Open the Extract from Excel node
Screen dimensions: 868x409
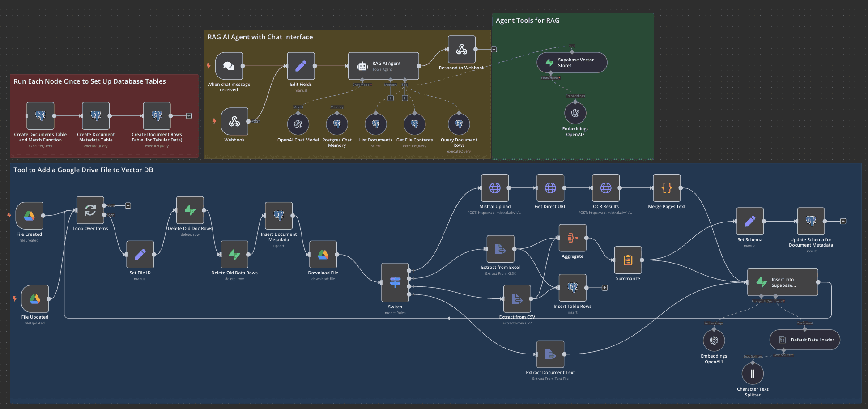click(500, 249)
